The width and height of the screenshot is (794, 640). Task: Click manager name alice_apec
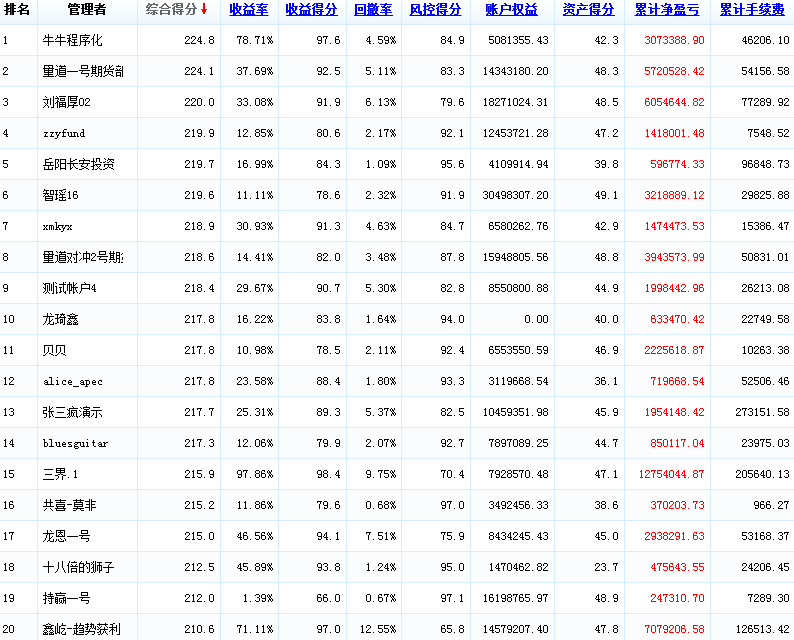coord(73,382)
